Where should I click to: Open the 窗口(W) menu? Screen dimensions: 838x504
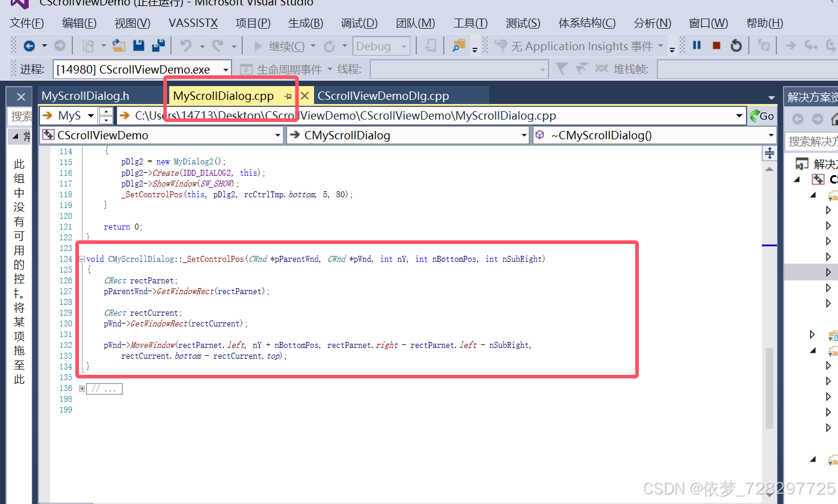[708, 23]
